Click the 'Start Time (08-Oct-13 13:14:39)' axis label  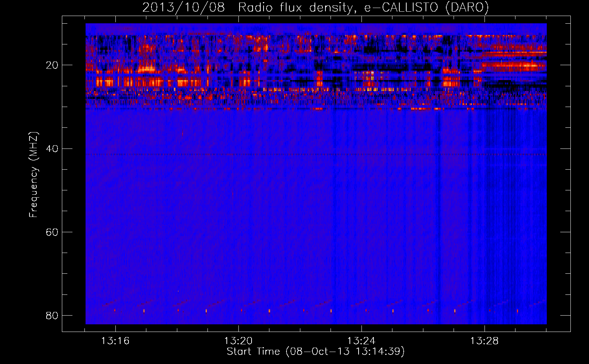click(x=316, y=352)
